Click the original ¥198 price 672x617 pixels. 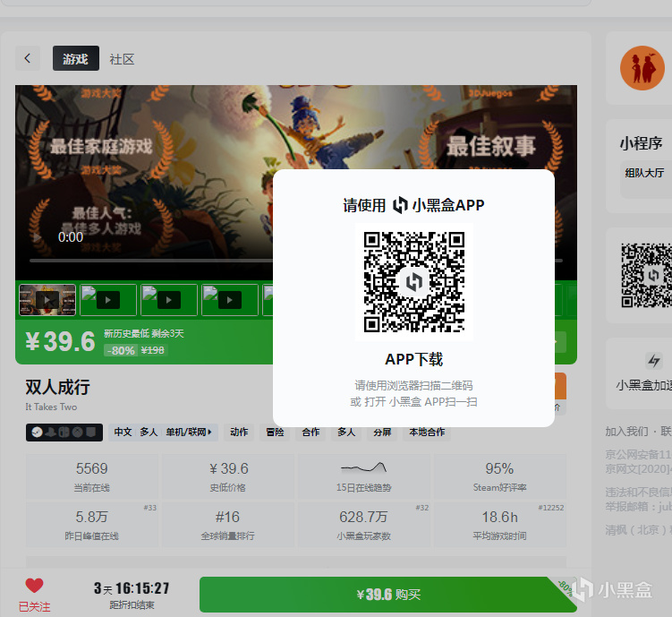point(153,350)
